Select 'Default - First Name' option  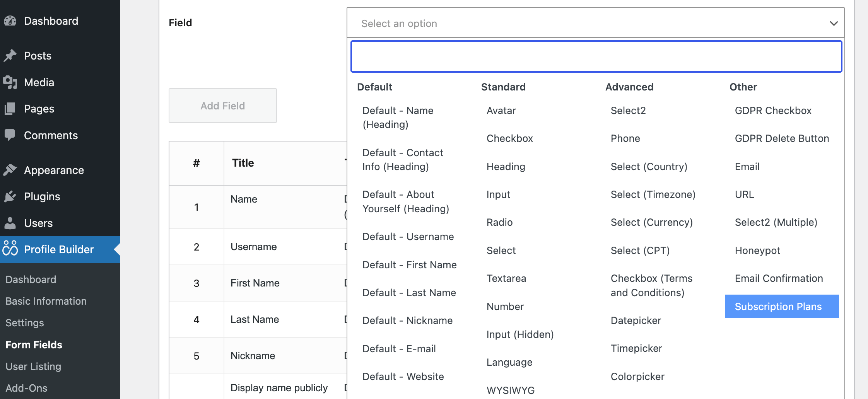pyautogui.click(x=410, y=265)
